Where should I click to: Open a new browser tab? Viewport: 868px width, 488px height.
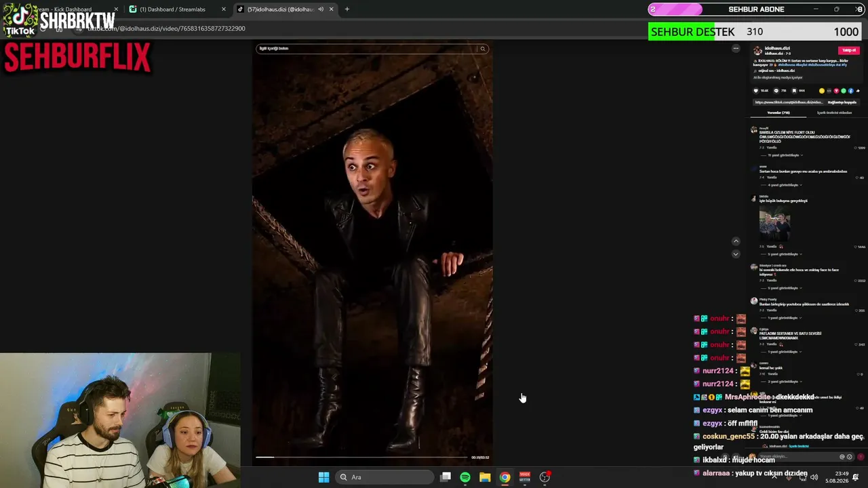click(347, 9)
